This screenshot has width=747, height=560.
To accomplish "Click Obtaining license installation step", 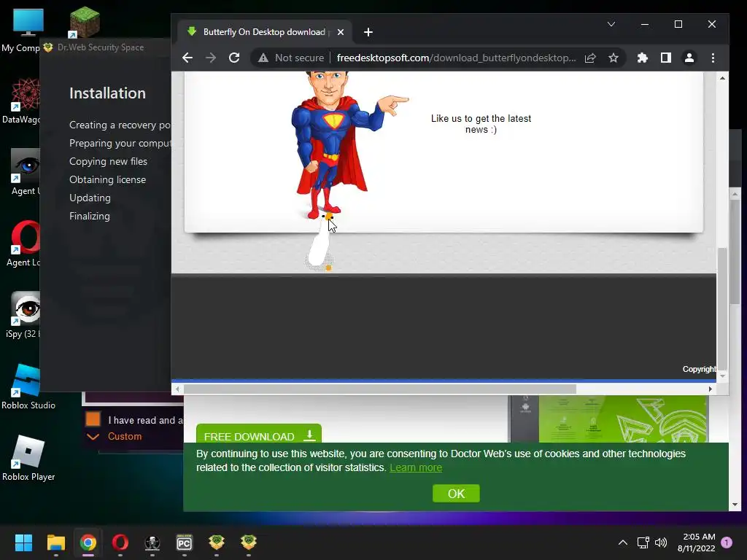I will pyautogui.click(x=108, y=179).
